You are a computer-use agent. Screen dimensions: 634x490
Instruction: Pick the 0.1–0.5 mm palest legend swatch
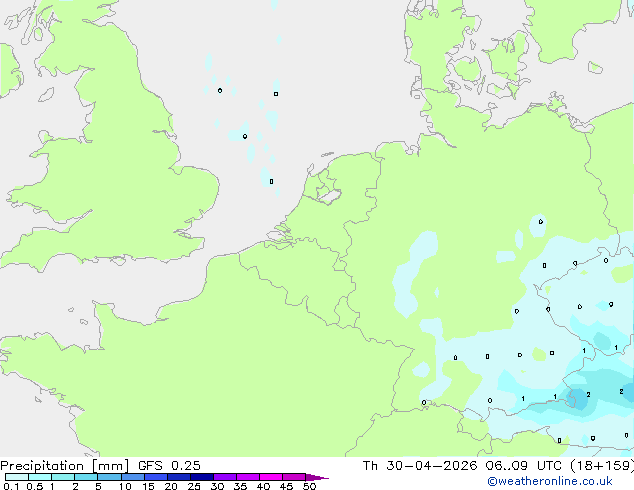click(17, 477)
